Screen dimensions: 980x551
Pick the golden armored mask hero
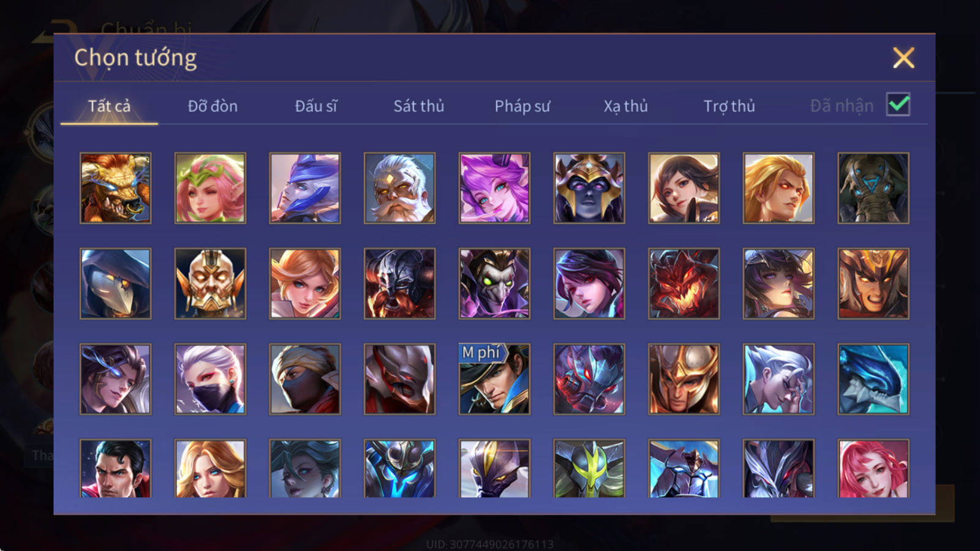point(210,283)
